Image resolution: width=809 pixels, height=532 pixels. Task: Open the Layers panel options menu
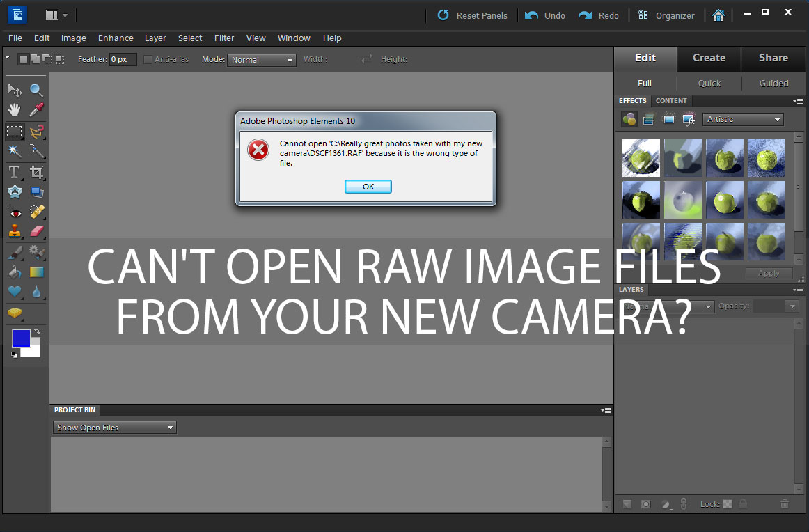pyautogui.click(x=798, y=290)
